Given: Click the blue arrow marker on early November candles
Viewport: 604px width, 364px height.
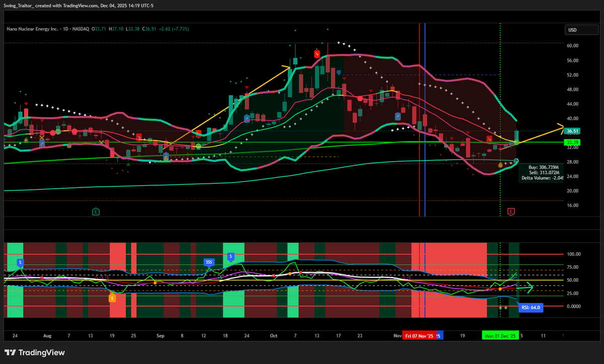Looking at the screenshot, I should click(398, 116).
